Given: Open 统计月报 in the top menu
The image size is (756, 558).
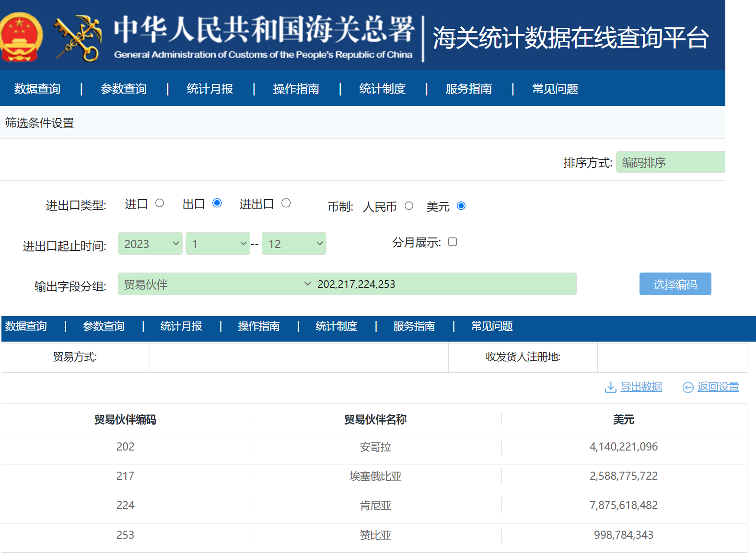Looking at the screenshot, I should click(210, 89).
